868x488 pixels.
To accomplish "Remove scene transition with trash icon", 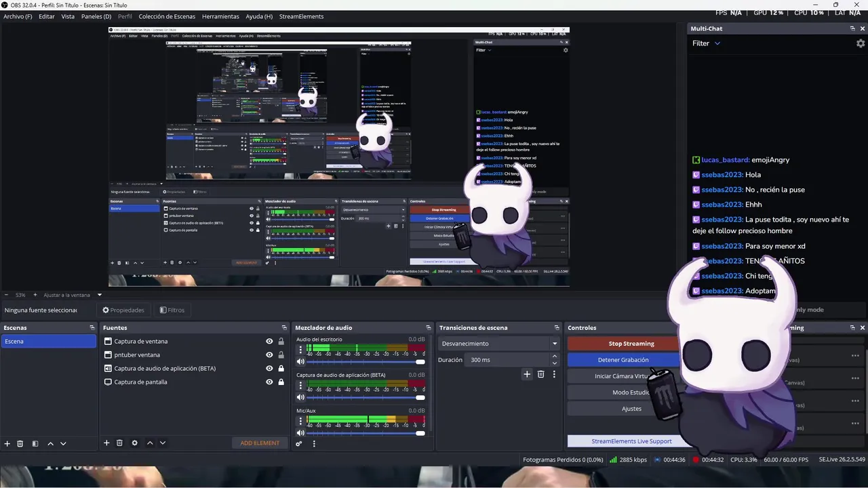I will click(x=540, y=373).
